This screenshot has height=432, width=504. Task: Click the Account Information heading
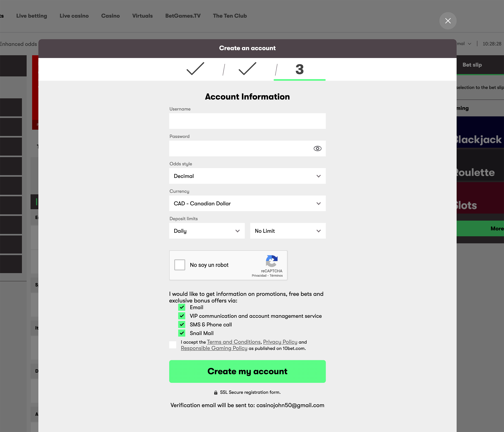[247, 97]
